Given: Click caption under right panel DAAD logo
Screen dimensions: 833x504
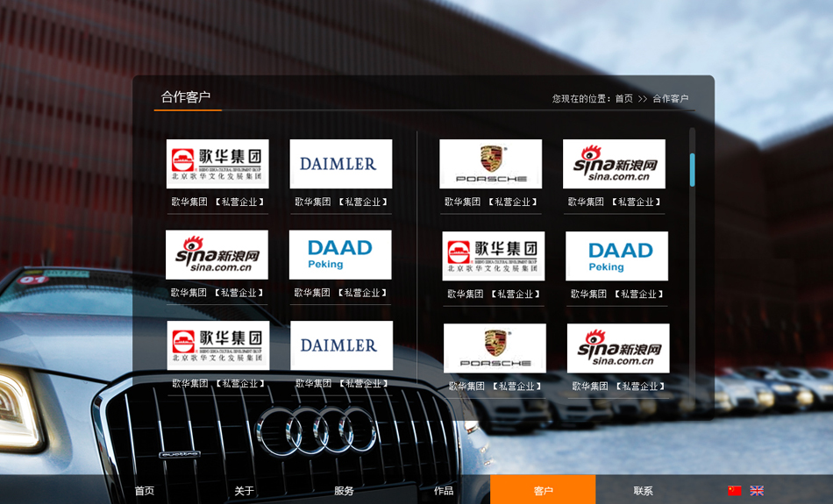Looking at the screenshot, I should 616,294.
